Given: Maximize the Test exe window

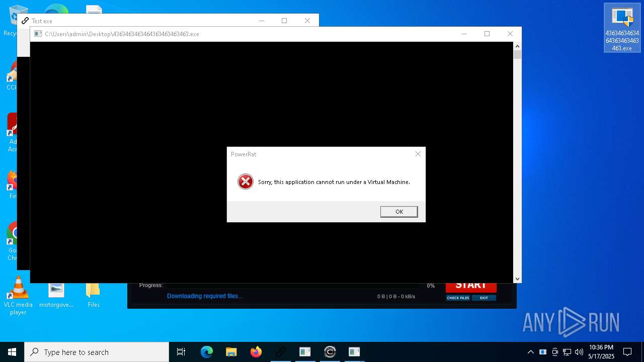Looking at the screenshot, I should click(284, 21).
